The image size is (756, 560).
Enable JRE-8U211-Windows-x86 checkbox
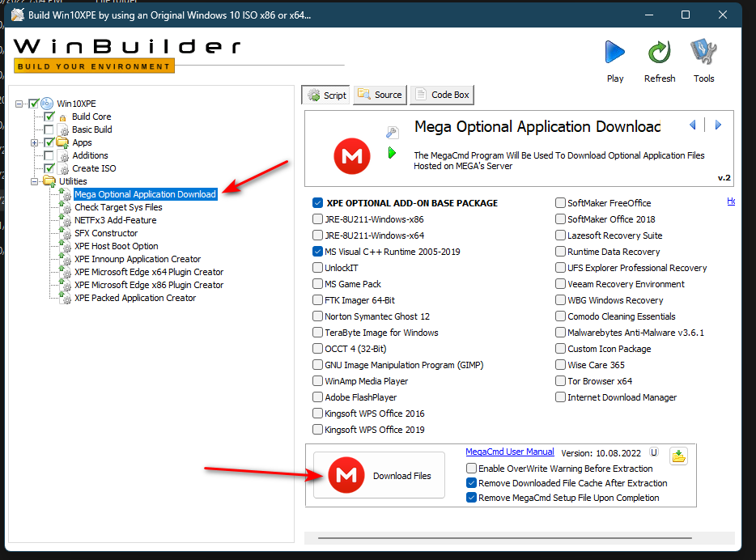pos(317,219)
